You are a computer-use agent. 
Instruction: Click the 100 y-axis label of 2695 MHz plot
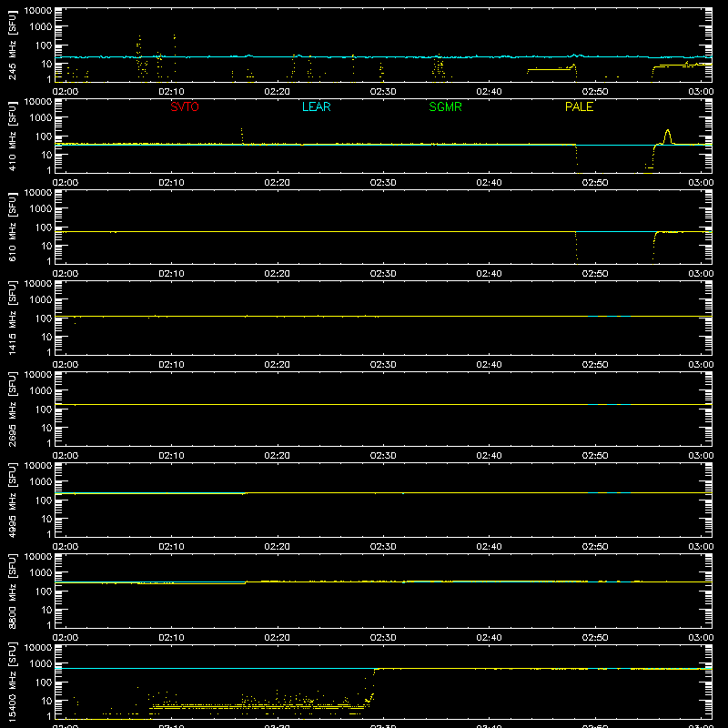pyautogui.click(x=44, y=409)
